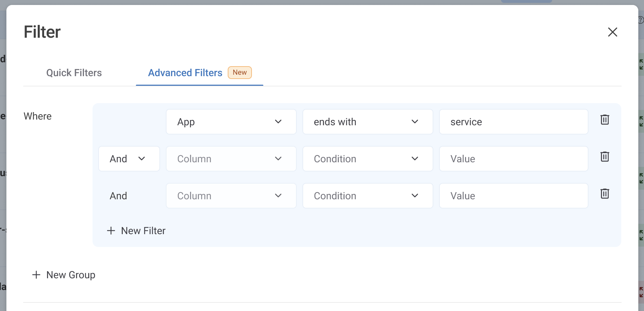Open the And operator dropdown in second row
The image size is (644, 311).
[x=129, y=159]
